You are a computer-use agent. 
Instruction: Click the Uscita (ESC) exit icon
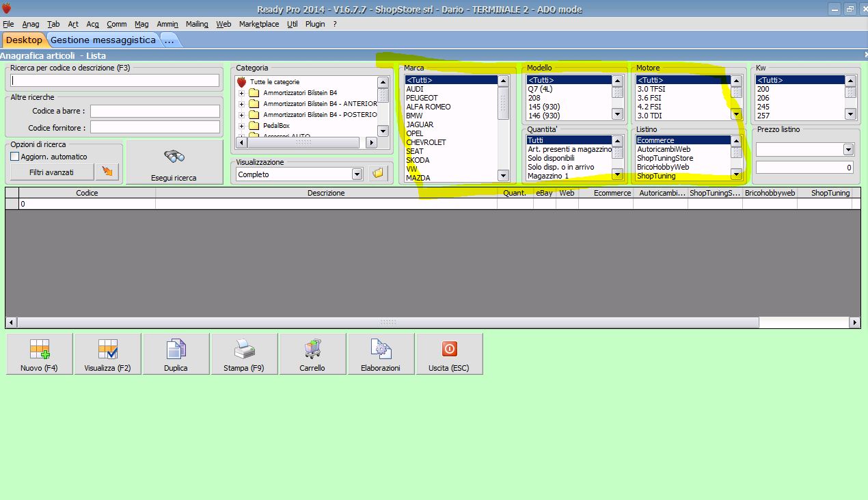click(449, 349)
